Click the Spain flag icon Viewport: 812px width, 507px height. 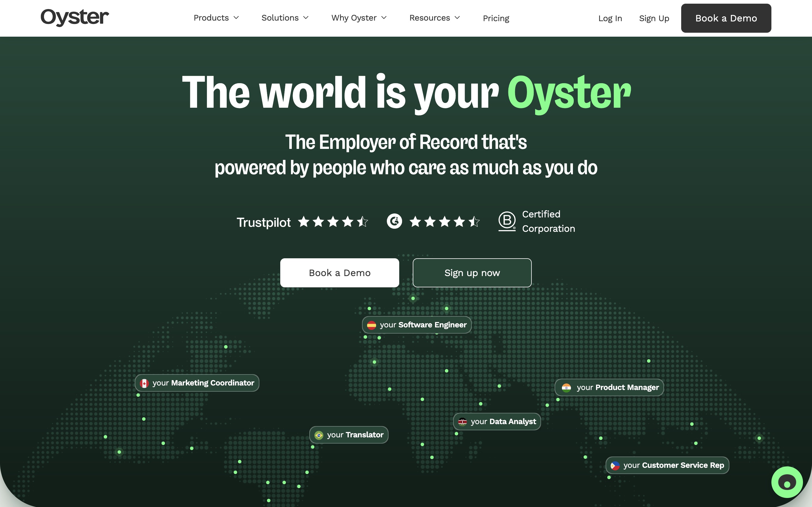coord(372,325)
